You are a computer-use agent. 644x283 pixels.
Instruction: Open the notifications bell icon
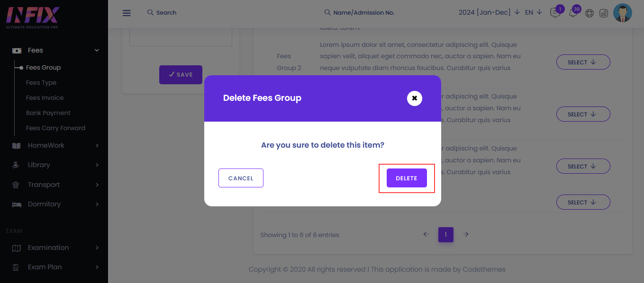[572, 13]
